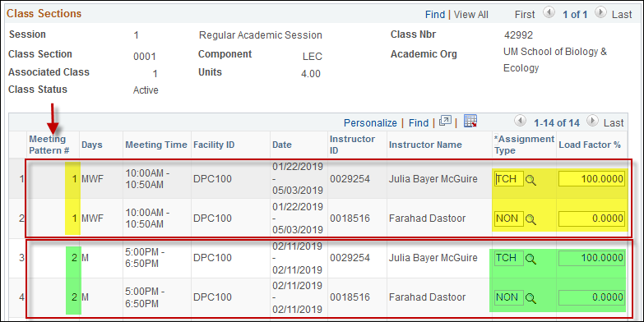Click DPC100 facility in row 1
Image resolution: width=644 pixels, height=322 pixels.
(212, 179)
